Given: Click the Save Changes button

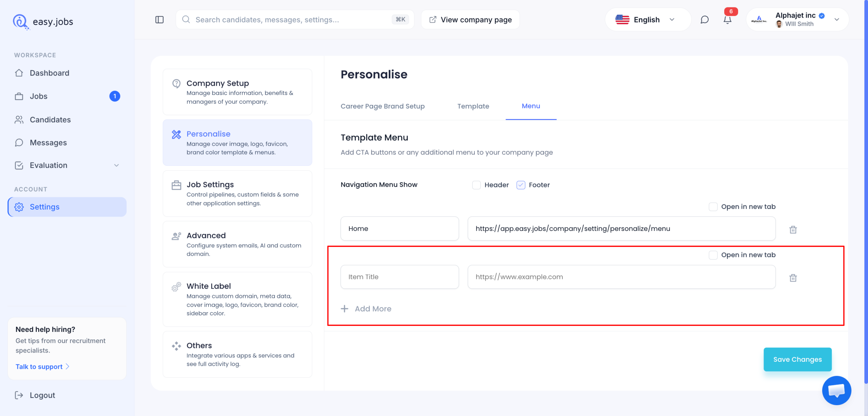Looking at the screenshot, I should click(797, 359).
